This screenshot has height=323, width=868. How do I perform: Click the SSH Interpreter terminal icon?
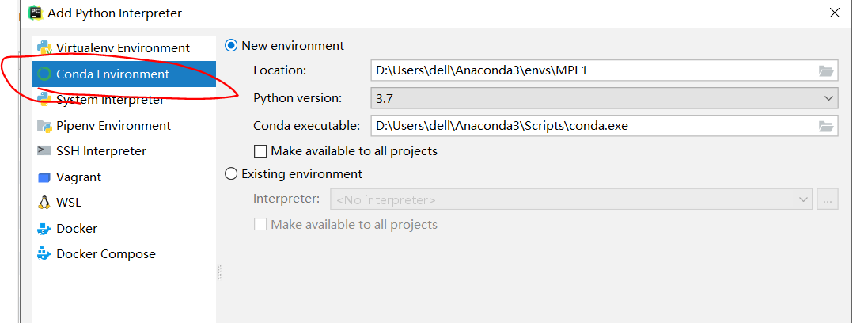click(44, 151)
